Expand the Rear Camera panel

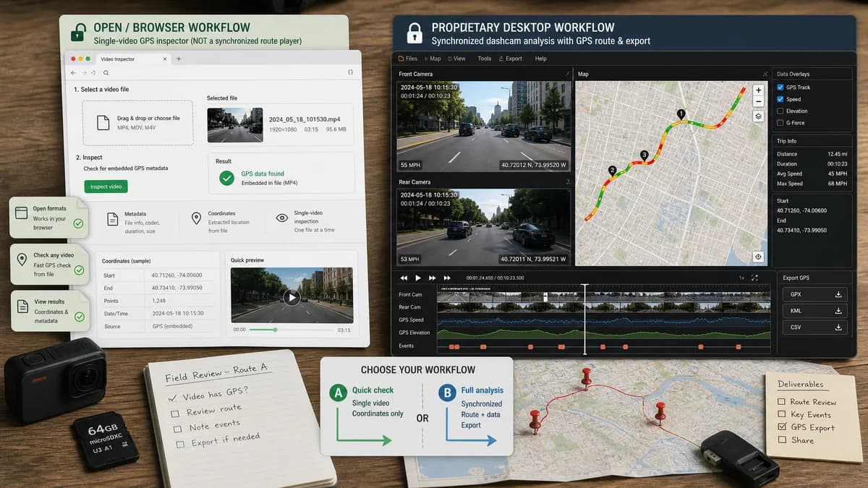(x=567, y=182)
